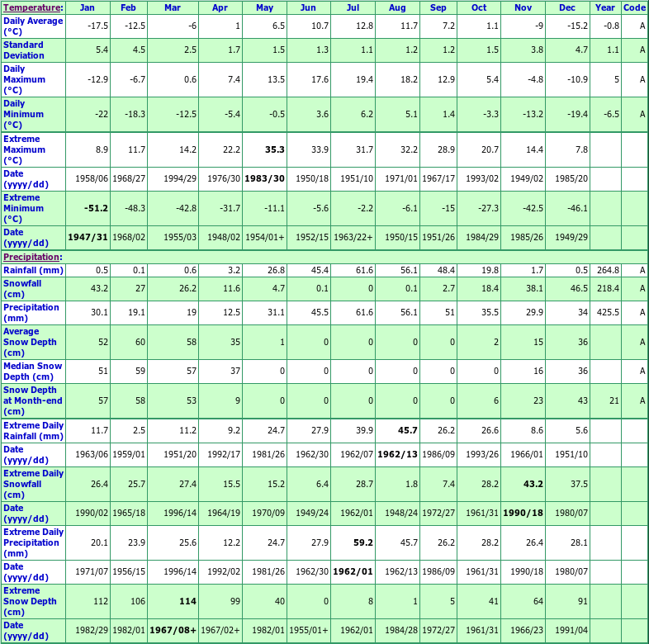Select the Snow Depth at Month-end label
The height and width of the screenshot is (644, 649).
(x=31, y=400)
